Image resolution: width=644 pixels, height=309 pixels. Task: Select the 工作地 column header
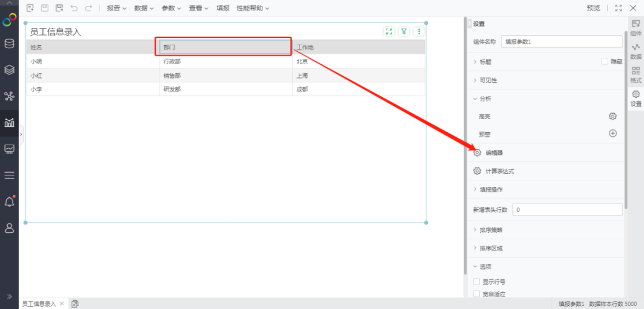358,47
